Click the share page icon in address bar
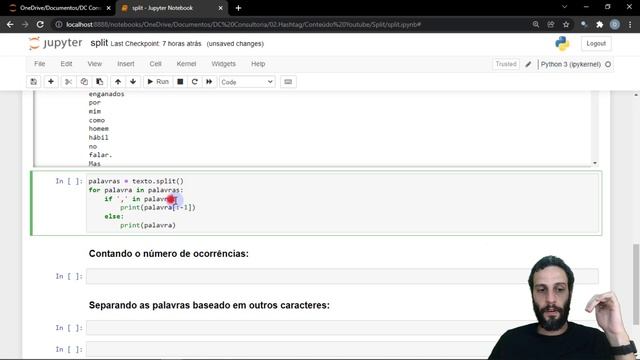The image size is (640, 360). [x=551, y=24]
